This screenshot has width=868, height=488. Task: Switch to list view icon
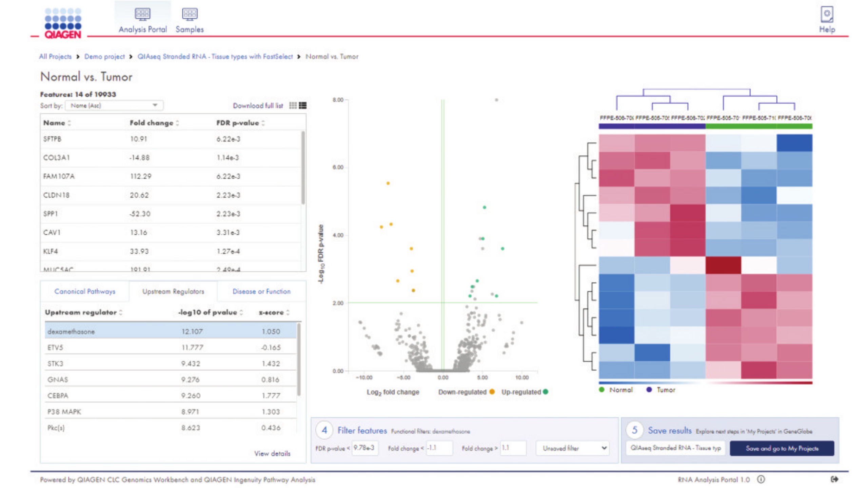[x=303, y=105]
